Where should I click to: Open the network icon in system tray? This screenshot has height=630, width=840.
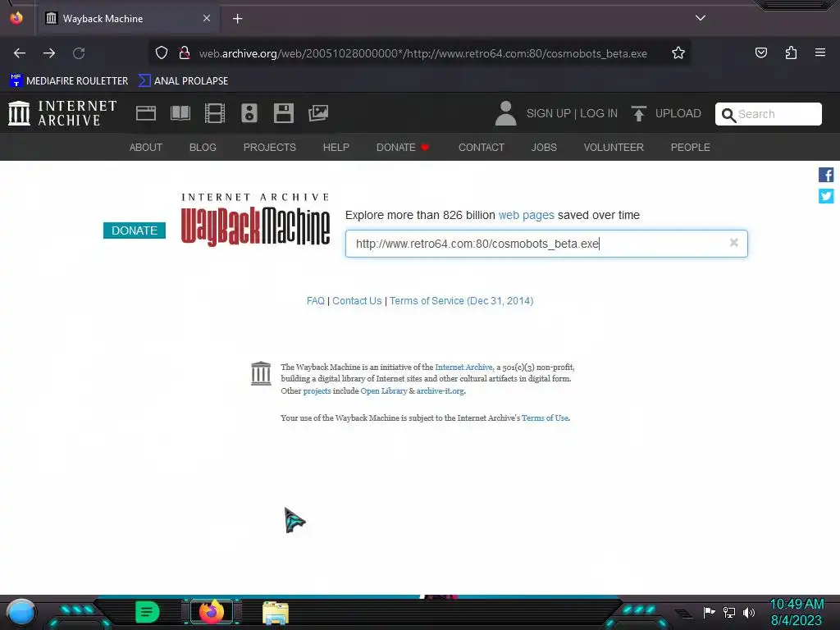click(x=729, y=612)
